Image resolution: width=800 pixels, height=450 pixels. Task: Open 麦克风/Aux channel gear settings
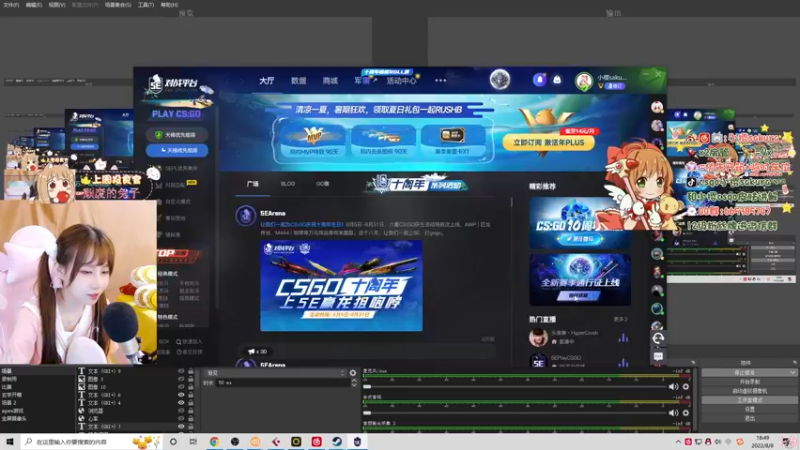pyautogui.click(x=686, y=387)
